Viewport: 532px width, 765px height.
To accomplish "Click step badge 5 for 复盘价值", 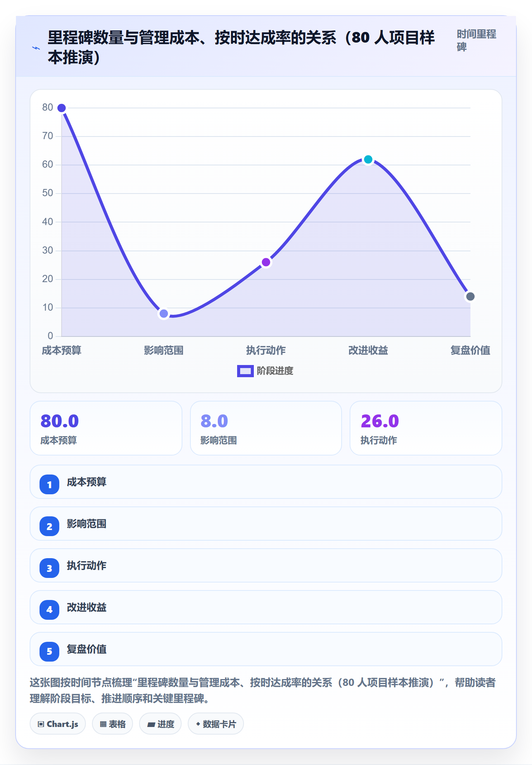I will (x=49, y=652).
